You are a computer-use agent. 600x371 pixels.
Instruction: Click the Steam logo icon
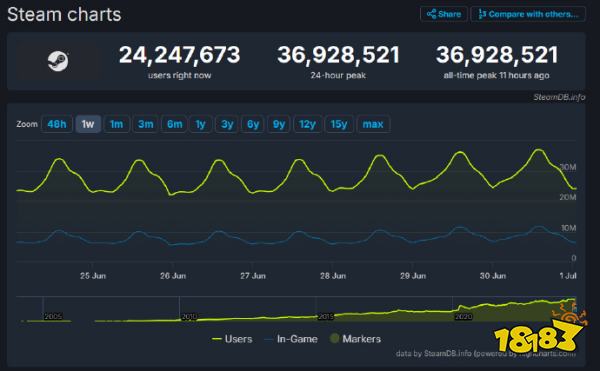(x=58, y=61)
